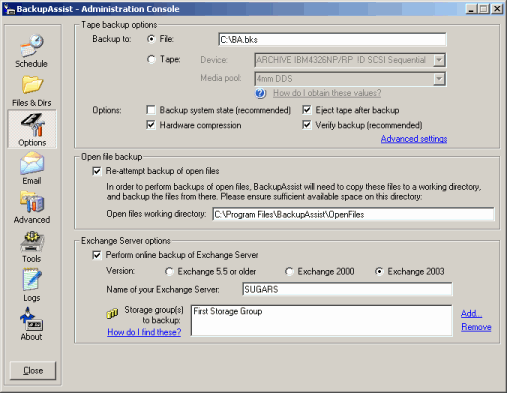The image size is (507, 393).
Task: Toggle Verify backup checkbox
Action: click(x=307, y=125)
